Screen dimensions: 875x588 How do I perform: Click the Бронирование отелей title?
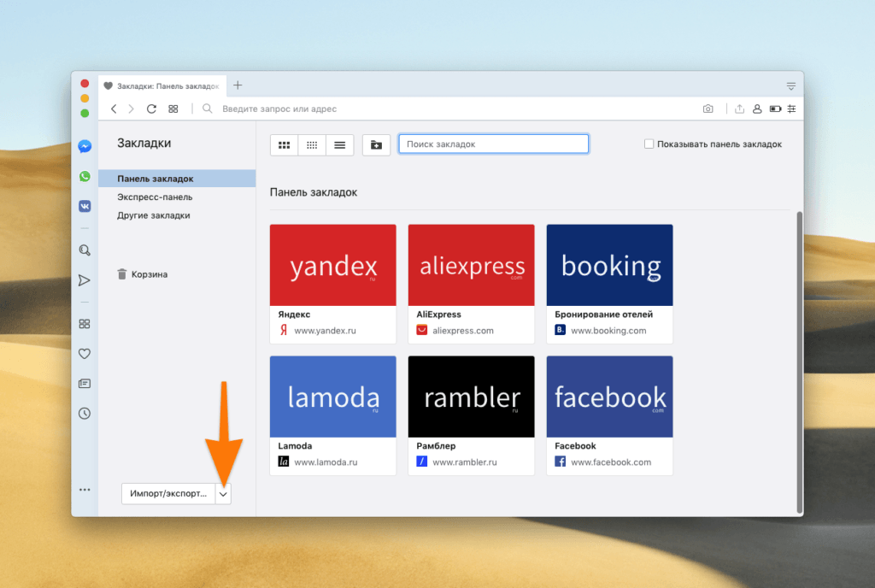pos(604,315)
